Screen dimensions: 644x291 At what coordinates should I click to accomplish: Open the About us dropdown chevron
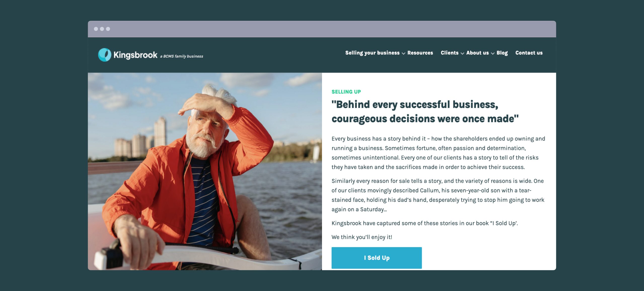pos(493,53)
